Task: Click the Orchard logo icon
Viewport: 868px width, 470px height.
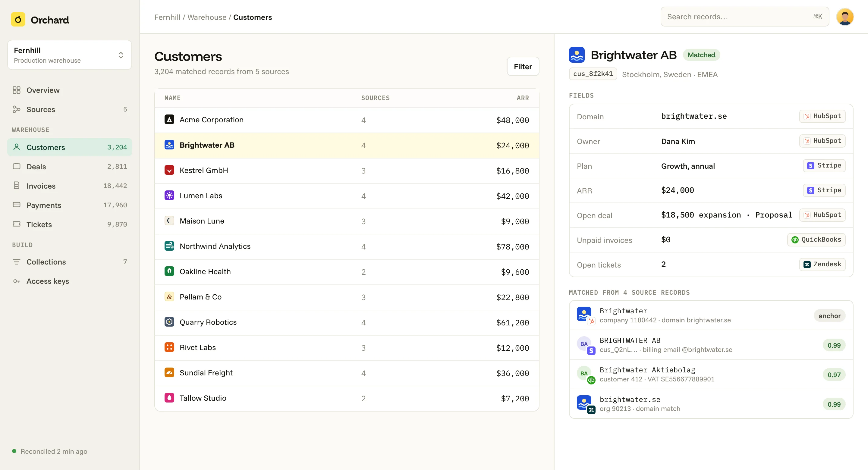Action: (18, 20)
